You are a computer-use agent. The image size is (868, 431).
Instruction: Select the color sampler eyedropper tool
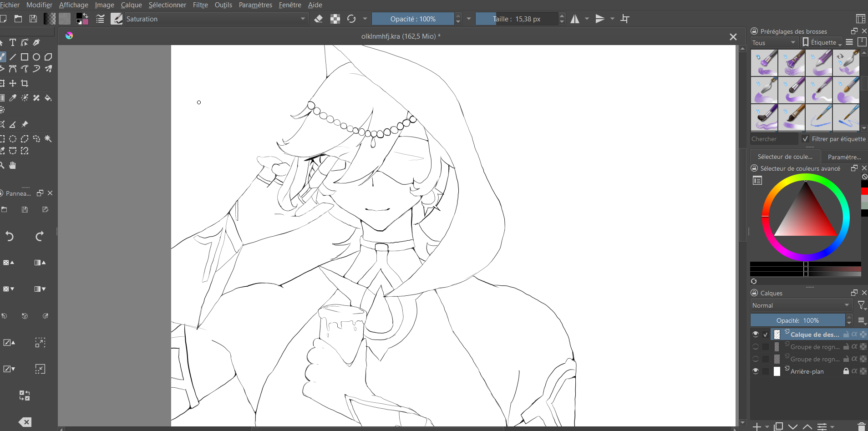tap(13, 98)
